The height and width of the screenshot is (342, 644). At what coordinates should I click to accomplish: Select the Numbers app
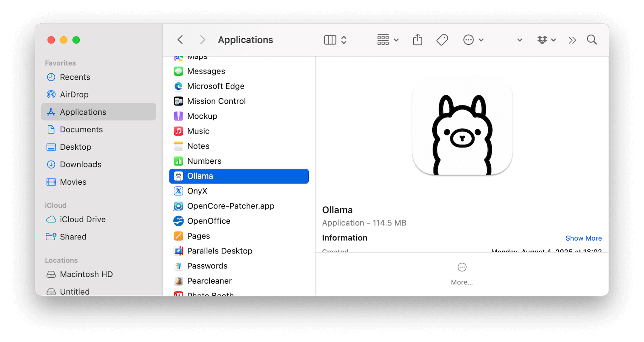[x=239, y=161]
